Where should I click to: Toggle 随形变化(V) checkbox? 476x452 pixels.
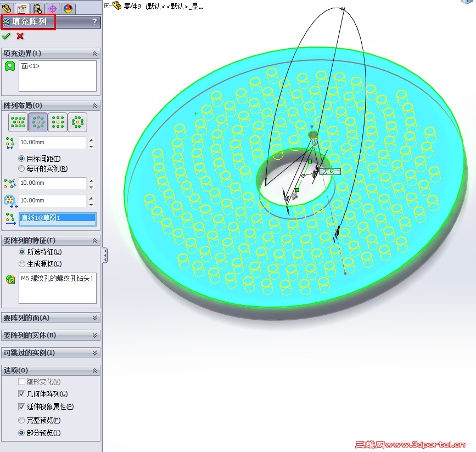click(21, 381)
